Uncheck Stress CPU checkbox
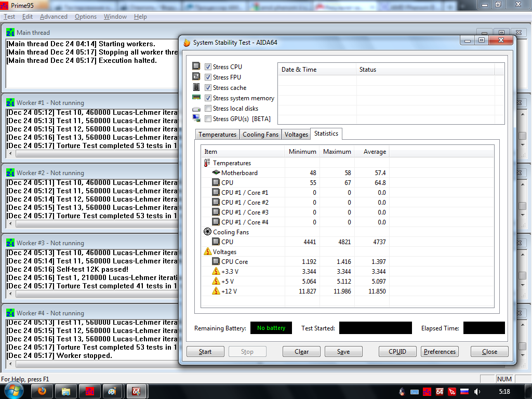The height and width of the screenshot is (399, 532). 208,66
